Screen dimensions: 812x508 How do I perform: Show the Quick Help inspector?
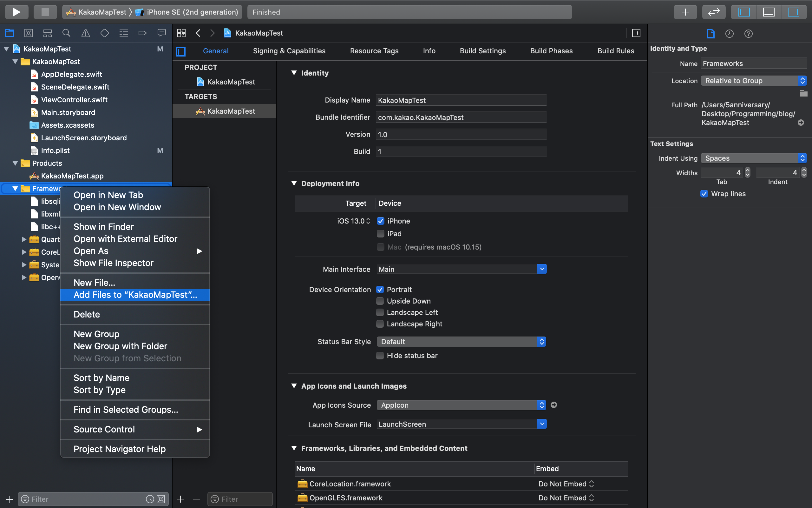coord(748,34)
